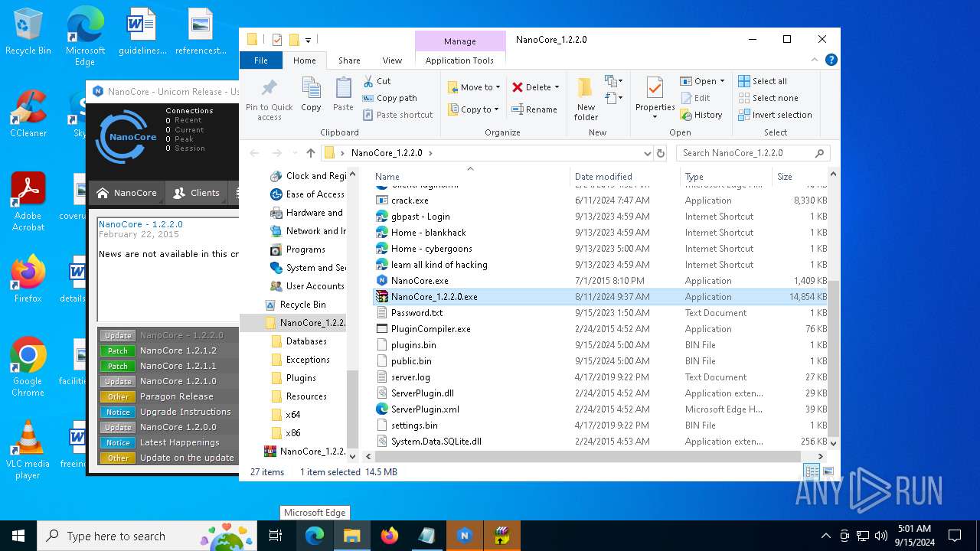Click Firefox taskbar icon
This screenshot has height=551, width=980.
(390, 536)
